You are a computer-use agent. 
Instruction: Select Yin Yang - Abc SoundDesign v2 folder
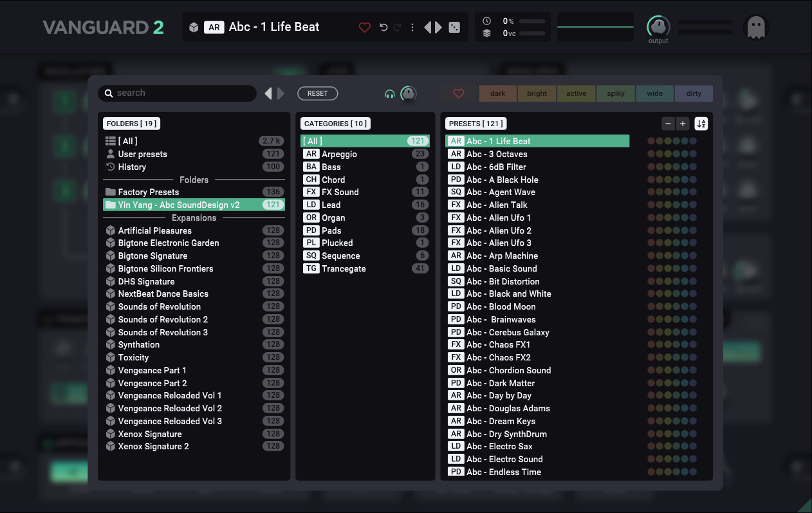[x=194, y=205]
